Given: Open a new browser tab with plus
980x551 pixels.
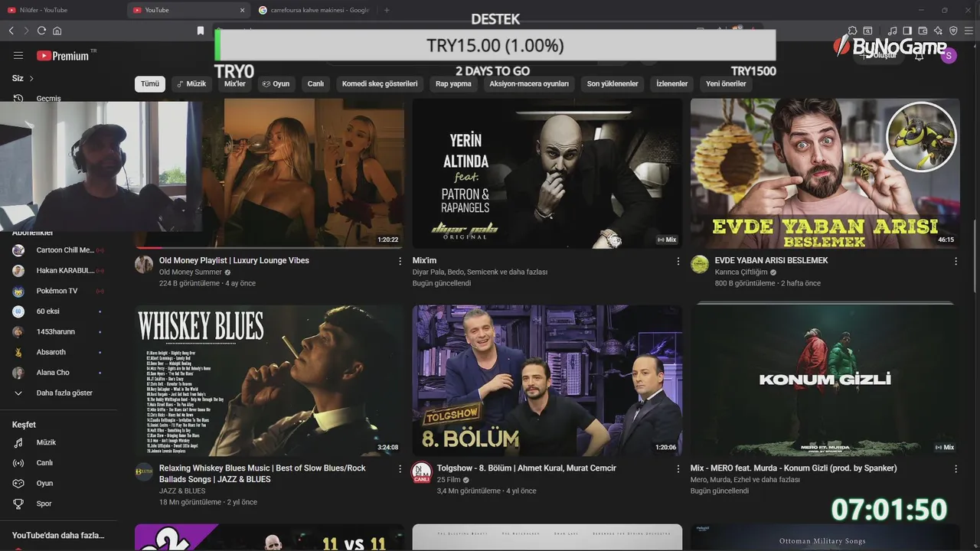Looking at the screenshot, I should pos(387,10).
